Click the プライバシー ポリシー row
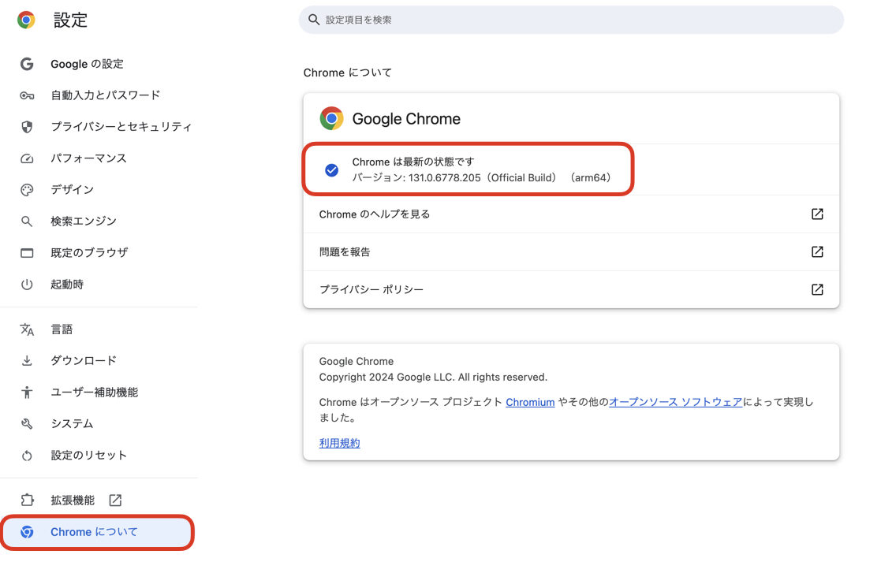The height and width of the screenshot is (588, 881). coord(571,289)
